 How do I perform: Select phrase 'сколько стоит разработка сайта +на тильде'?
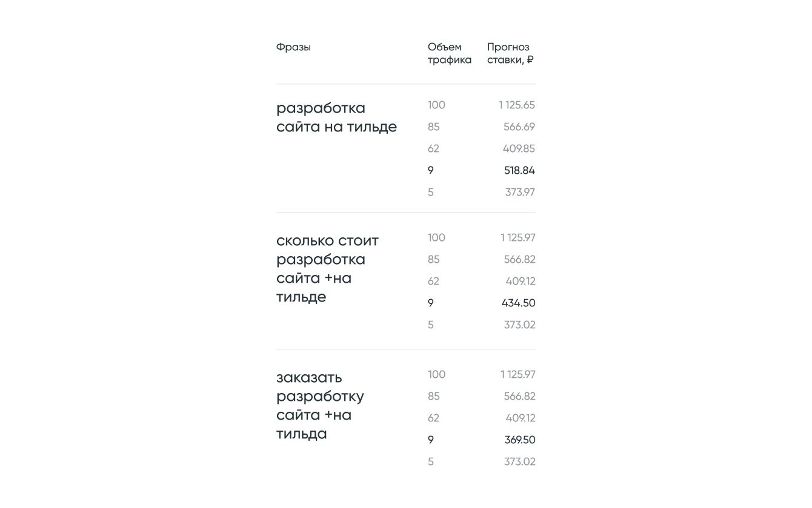click(x=327, y=269)
